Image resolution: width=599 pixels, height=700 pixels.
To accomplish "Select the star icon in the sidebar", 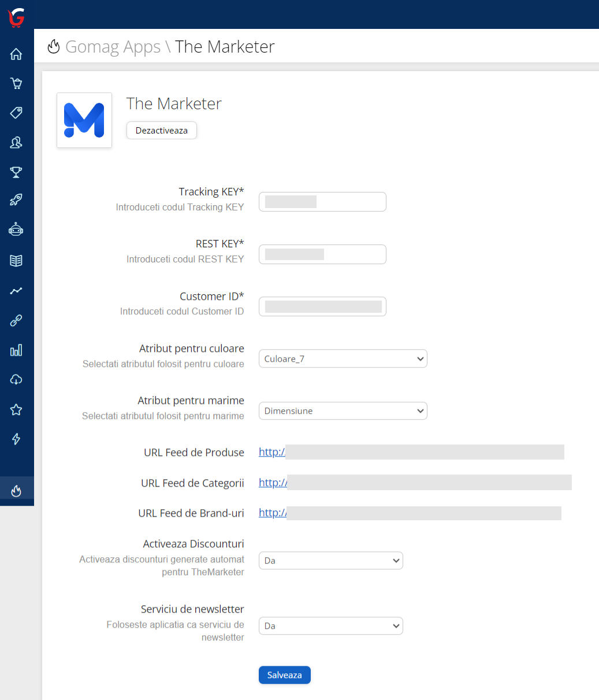I will [x=16, y=410].
